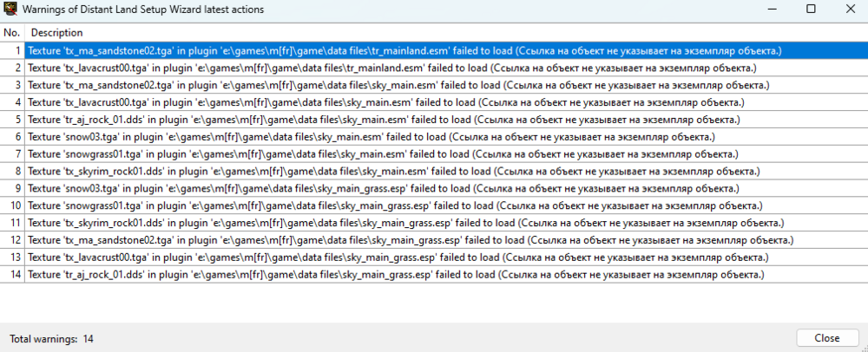Select warning 7 about snowgrass01.tga in sky_main.esm
The image size is (868, 352).
(382, 154)
